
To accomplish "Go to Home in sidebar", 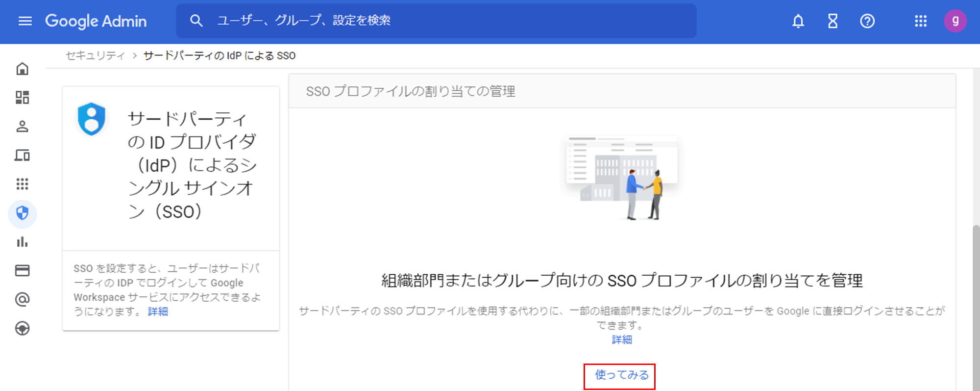I will coord(23,69).
